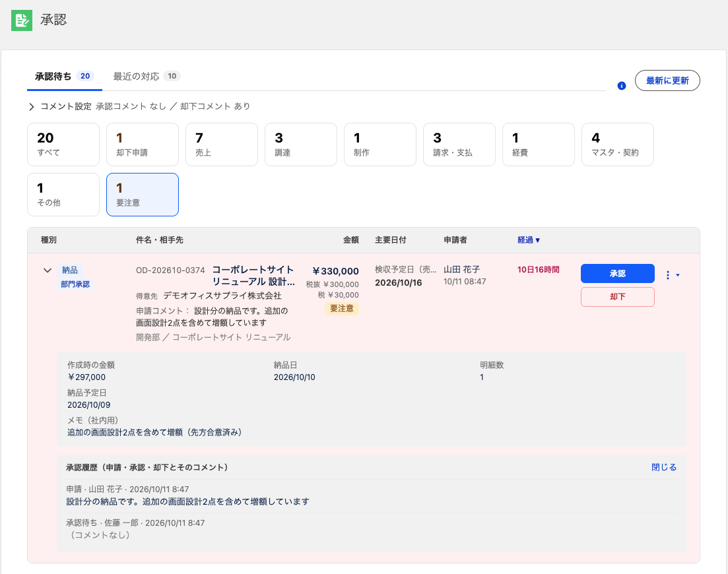This screenshot has height=574, width=728.
Task: Switch to the 最近の対応 tab
Action: coord(147,77)
